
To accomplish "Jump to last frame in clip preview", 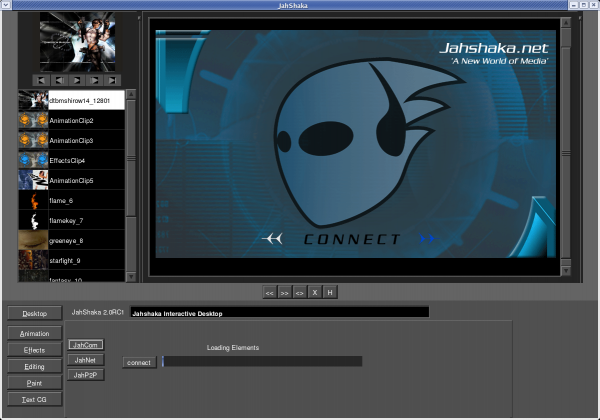I will click(112, 79).
